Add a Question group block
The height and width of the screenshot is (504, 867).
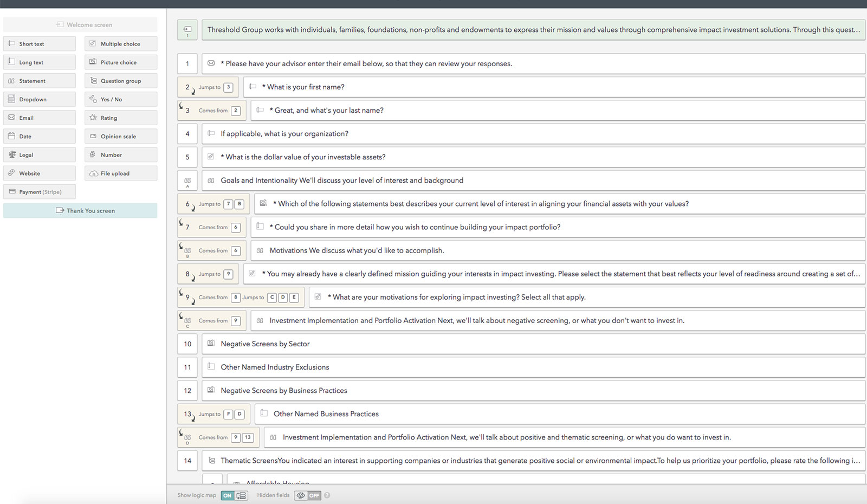[121, 81]
